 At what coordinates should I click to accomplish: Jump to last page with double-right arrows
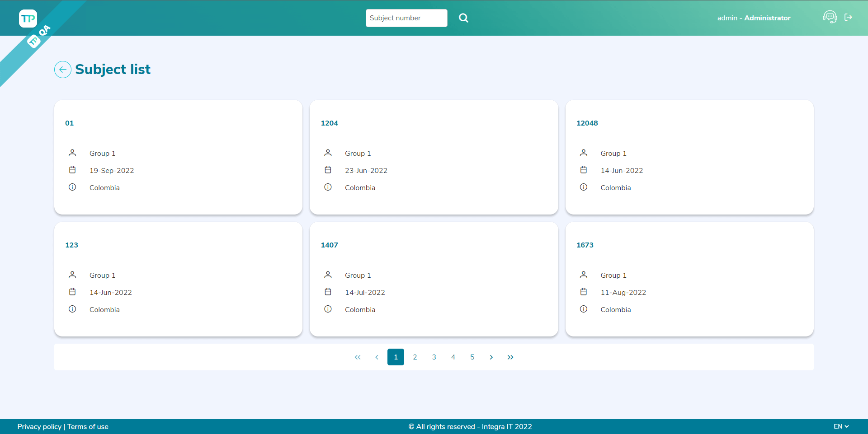510,357
